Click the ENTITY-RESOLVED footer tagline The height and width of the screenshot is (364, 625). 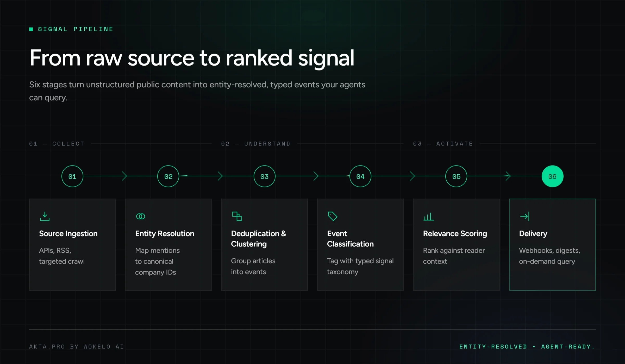493,347
